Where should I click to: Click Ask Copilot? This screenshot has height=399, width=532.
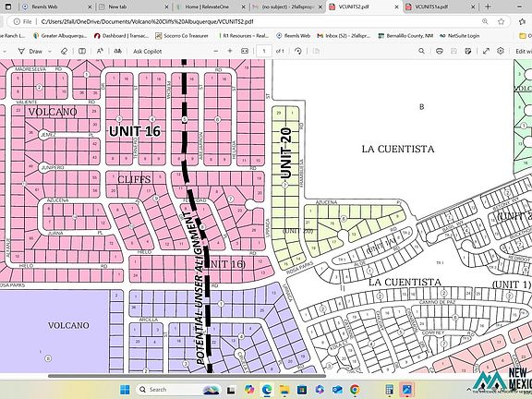click(x=147, y=51)
